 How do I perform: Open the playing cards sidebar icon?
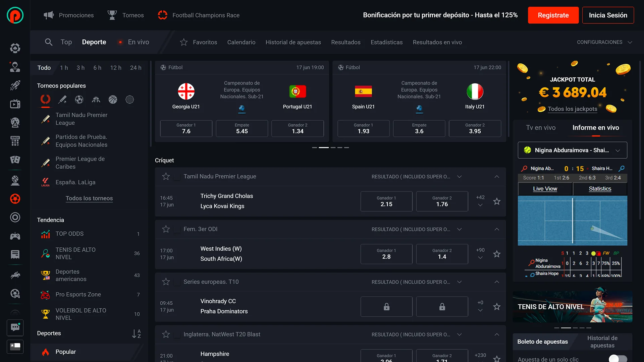click(15, 160)
